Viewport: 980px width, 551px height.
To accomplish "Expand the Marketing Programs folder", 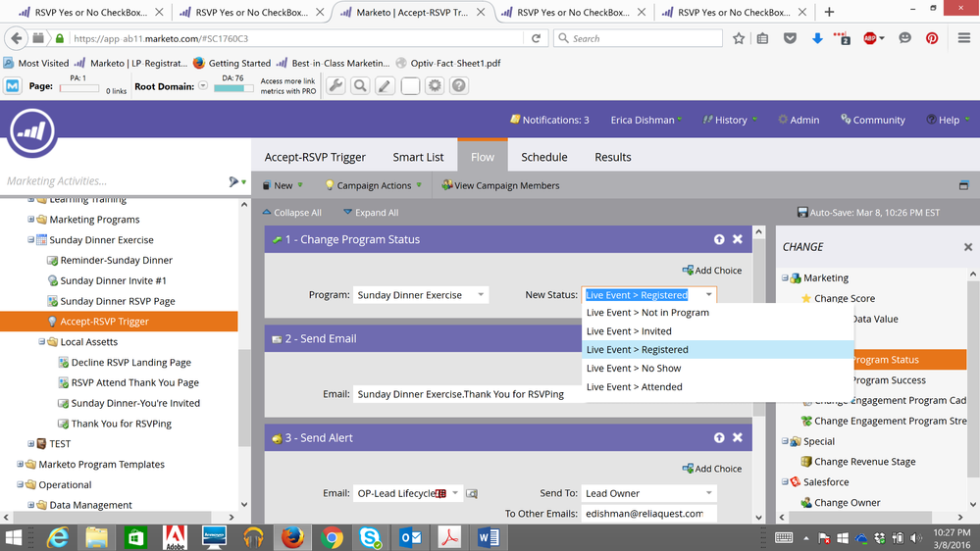I will coord(30,220).
